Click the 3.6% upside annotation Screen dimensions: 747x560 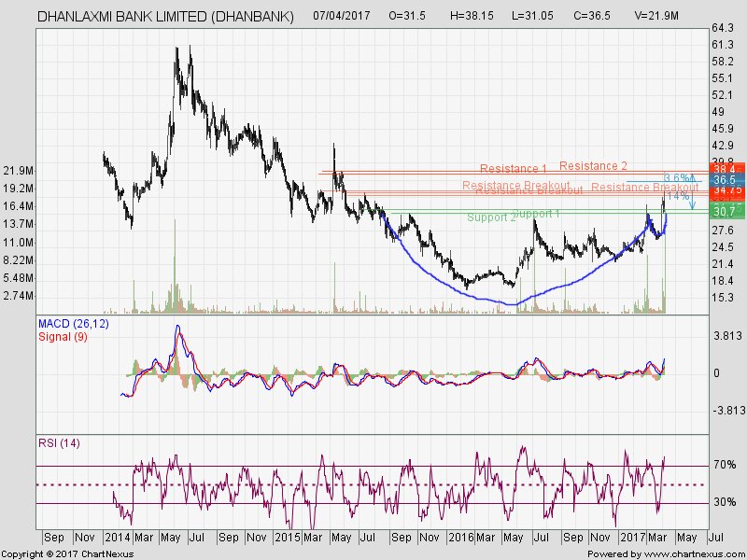[676, 178]
